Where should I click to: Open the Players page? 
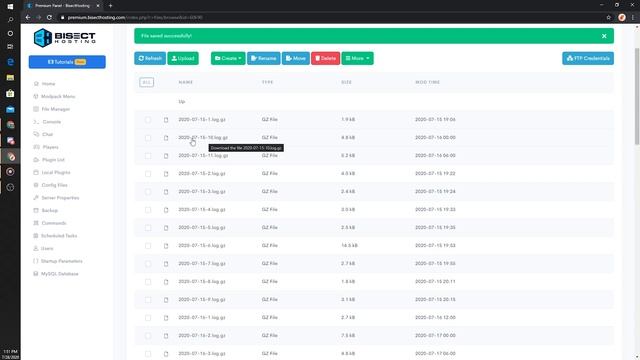(46, 147)
